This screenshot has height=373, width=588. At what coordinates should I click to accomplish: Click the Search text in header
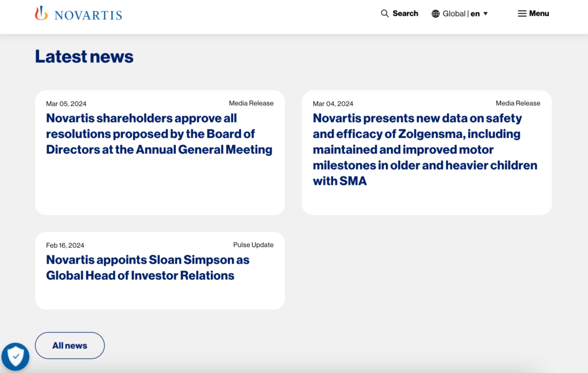pos(405,13)
